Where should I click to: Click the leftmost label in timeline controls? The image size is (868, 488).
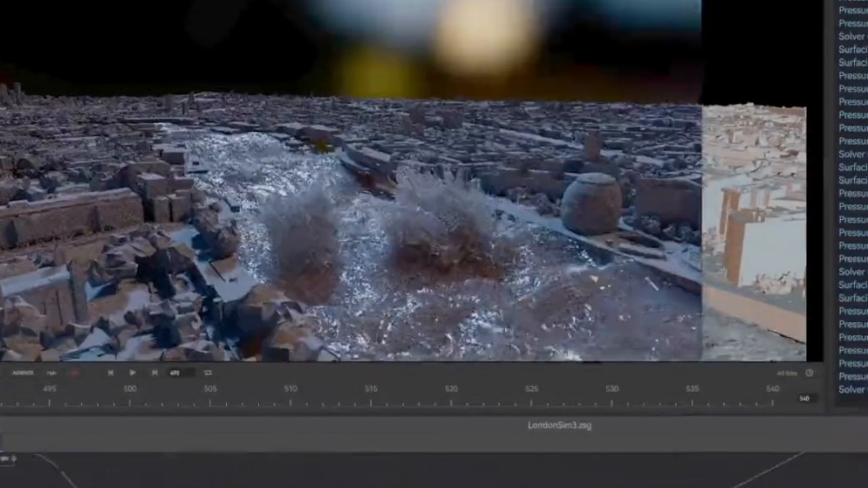click(x=23, y=373)
